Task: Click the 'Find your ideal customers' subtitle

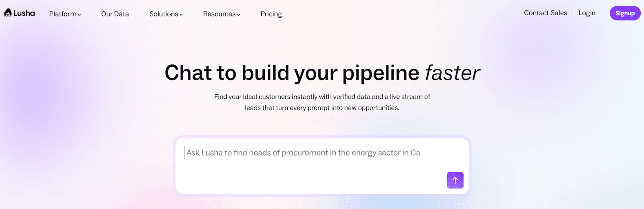Action: pos(322,97)
